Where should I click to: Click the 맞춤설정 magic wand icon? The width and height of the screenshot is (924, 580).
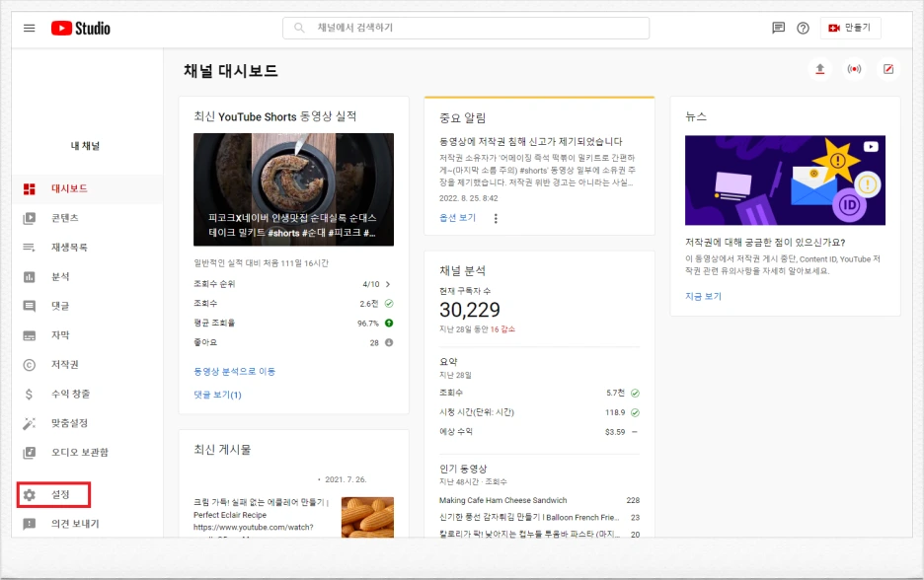(29, 423)
